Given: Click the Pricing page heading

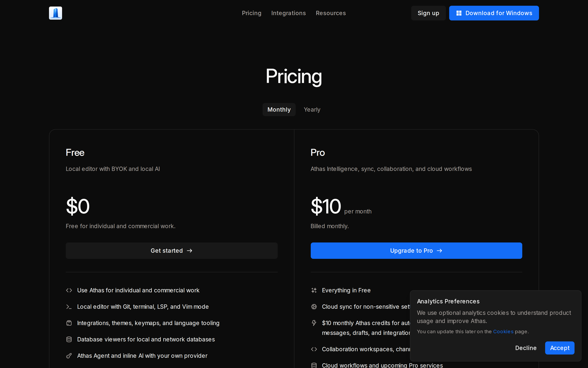Looking at the screenshot, I should (294, 76).
